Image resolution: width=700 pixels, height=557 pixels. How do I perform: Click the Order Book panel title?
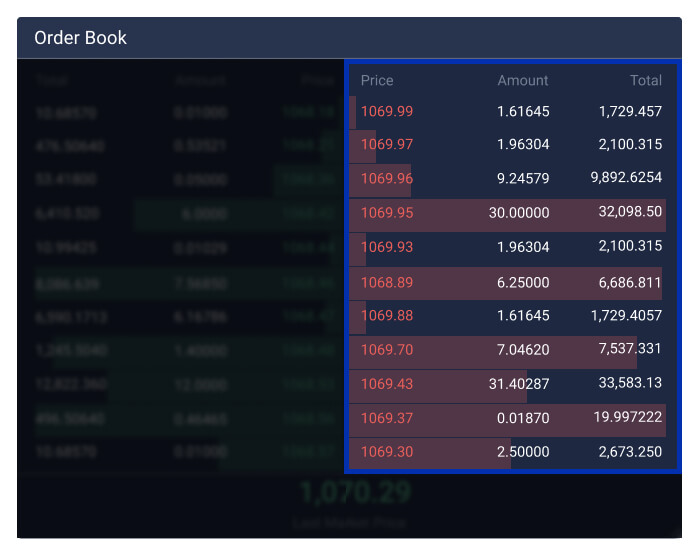pos(80,38)
